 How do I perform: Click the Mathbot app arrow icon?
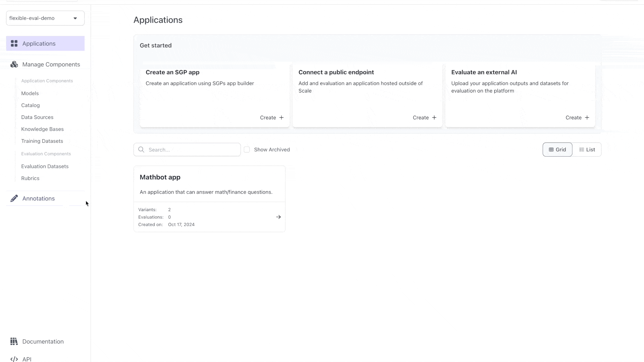(278, 217)
